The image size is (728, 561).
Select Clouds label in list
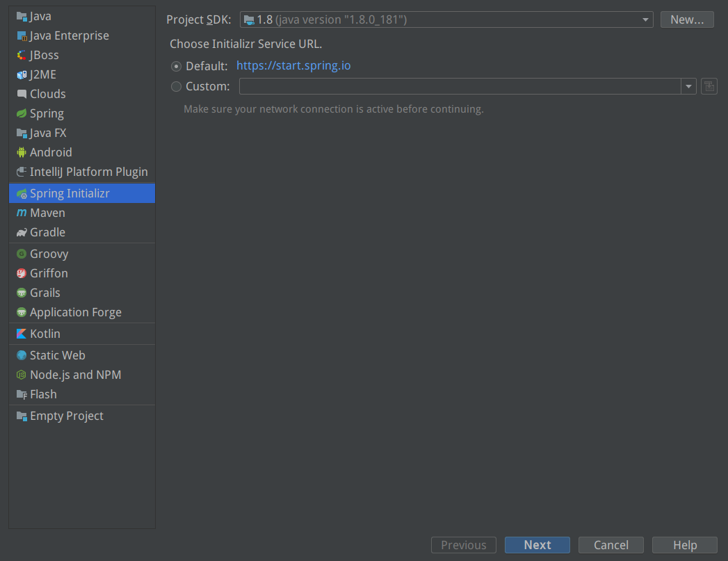48,95
